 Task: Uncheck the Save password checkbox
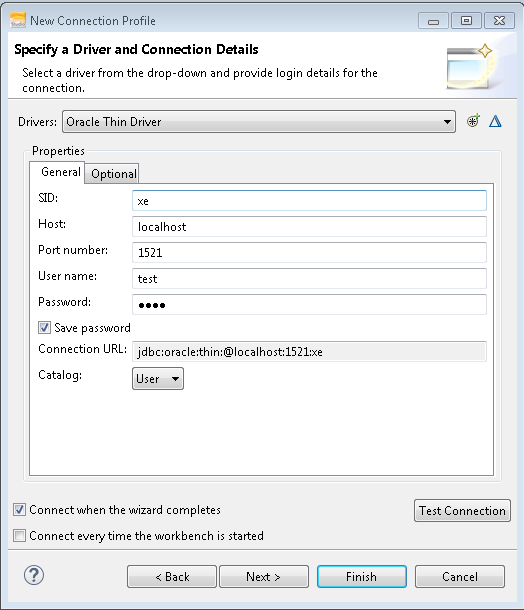pos(44,328)
